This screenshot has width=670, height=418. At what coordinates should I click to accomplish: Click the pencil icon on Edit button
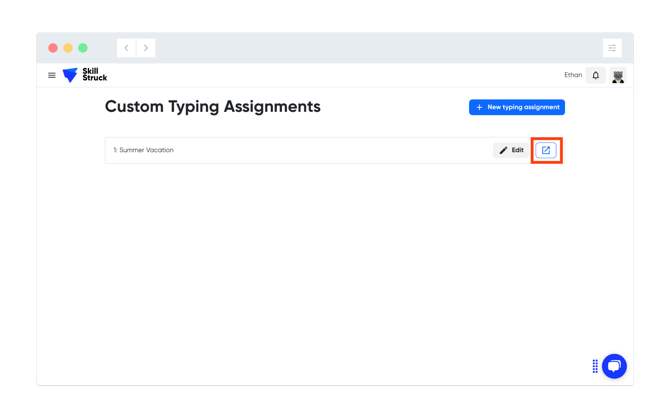(x=503, y=150)
